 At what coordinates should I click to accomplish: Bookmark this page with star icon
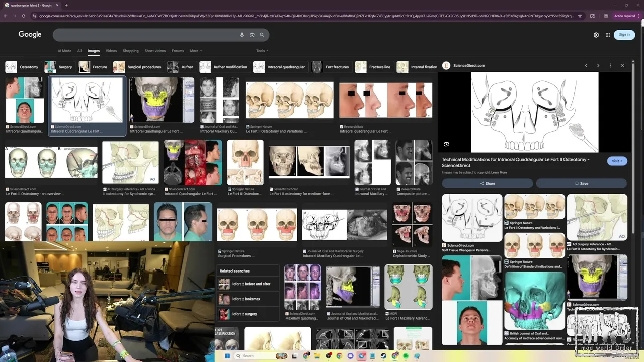(x=580, y=16)
